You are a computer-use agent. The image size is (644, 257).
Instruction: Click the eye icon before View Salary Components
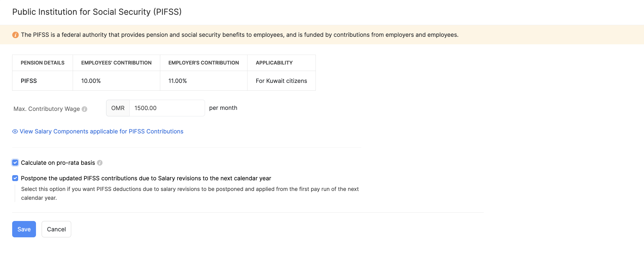(15, 132)
